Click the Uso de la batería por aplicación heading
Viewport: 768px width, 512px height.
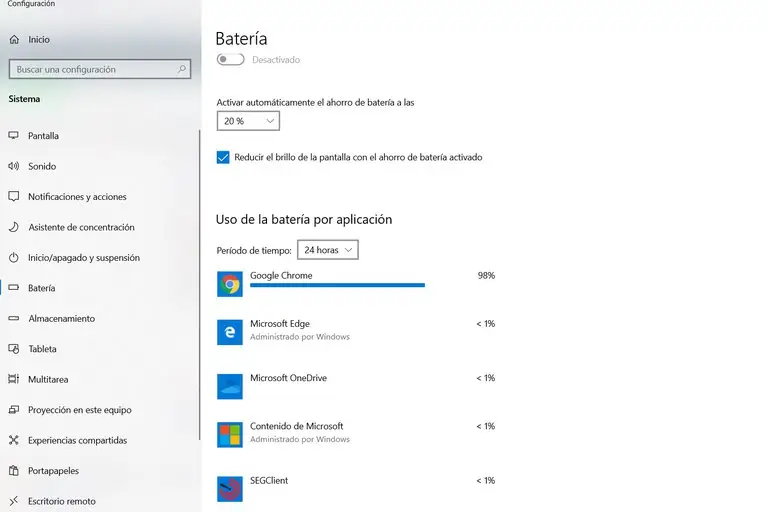(304, 219)
